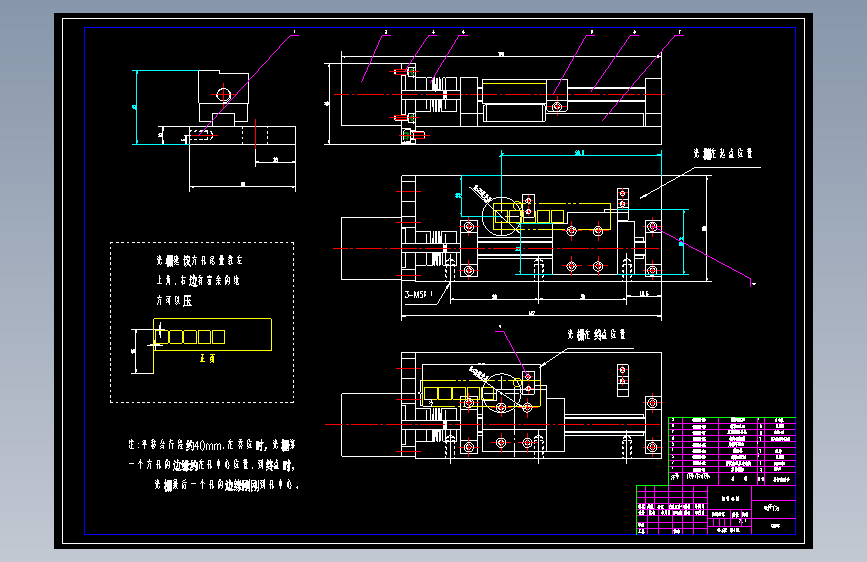The height and width of the screenshot is (562, 867).
Task: Select the "3-M5" thread callout text
Action: tap(419, 295)
